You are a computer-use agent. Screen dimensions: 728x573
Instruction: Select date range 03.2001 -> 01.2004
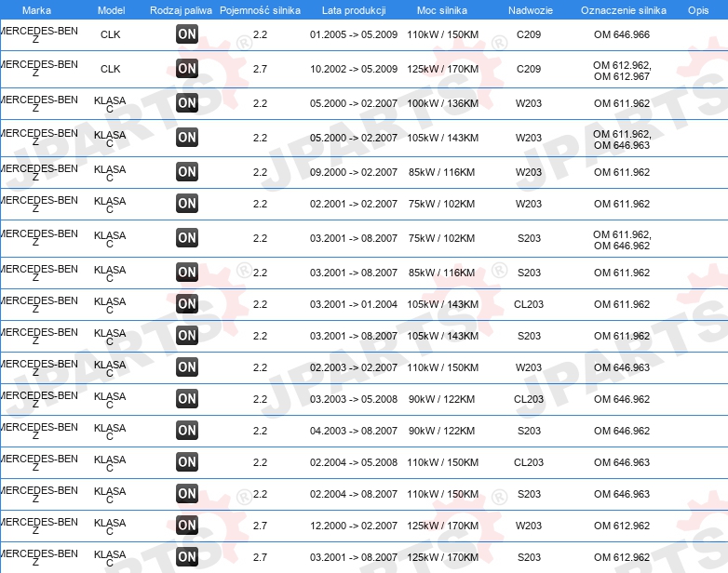click(354, 304)
